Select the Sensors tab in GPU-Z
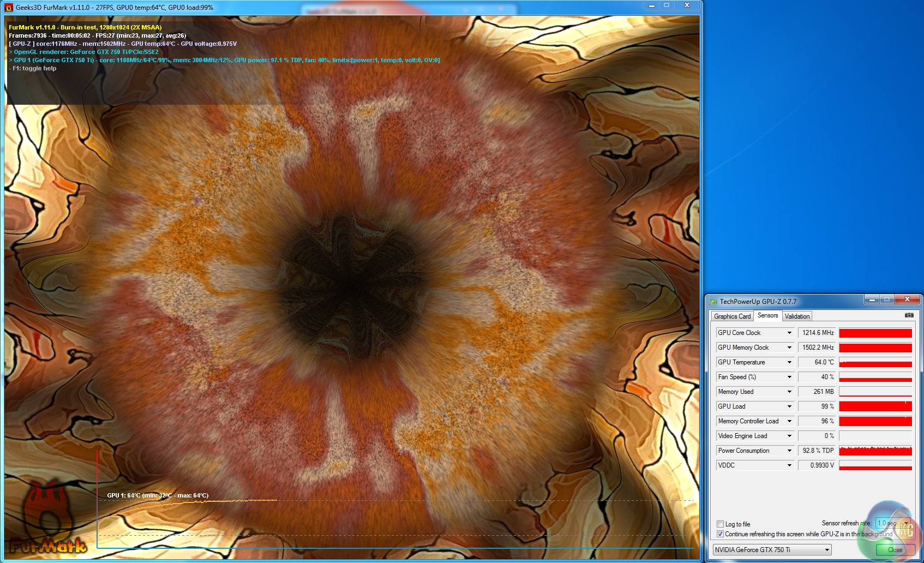This screenshot has height=563, width=924. pos(767,315)
